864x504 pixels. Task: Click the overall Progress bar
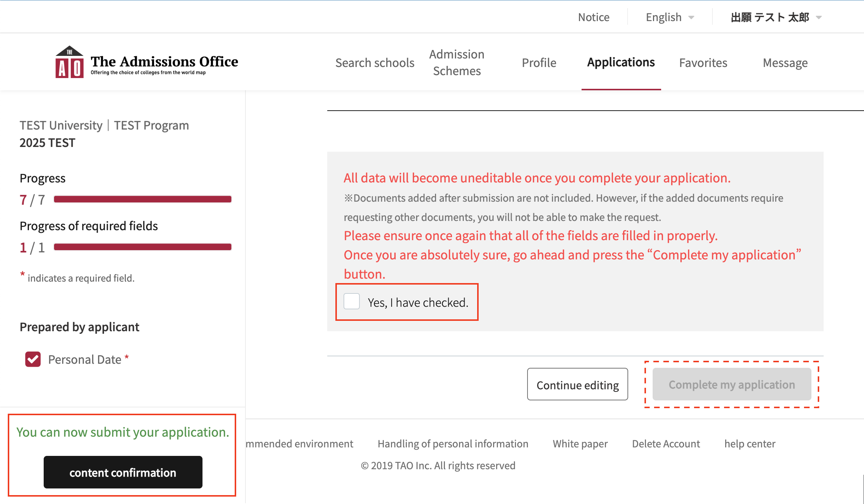(143, 199)
